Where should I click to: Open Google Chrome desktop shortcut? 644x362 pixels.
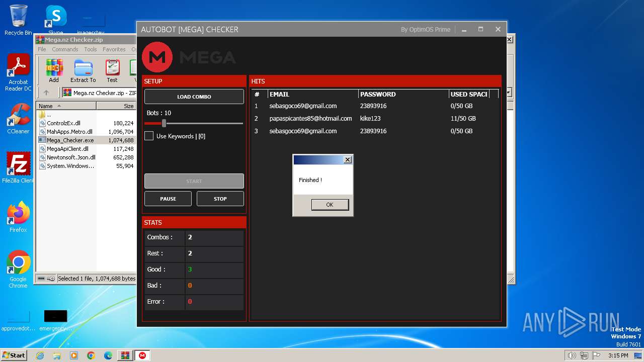(x=18, y=269)
